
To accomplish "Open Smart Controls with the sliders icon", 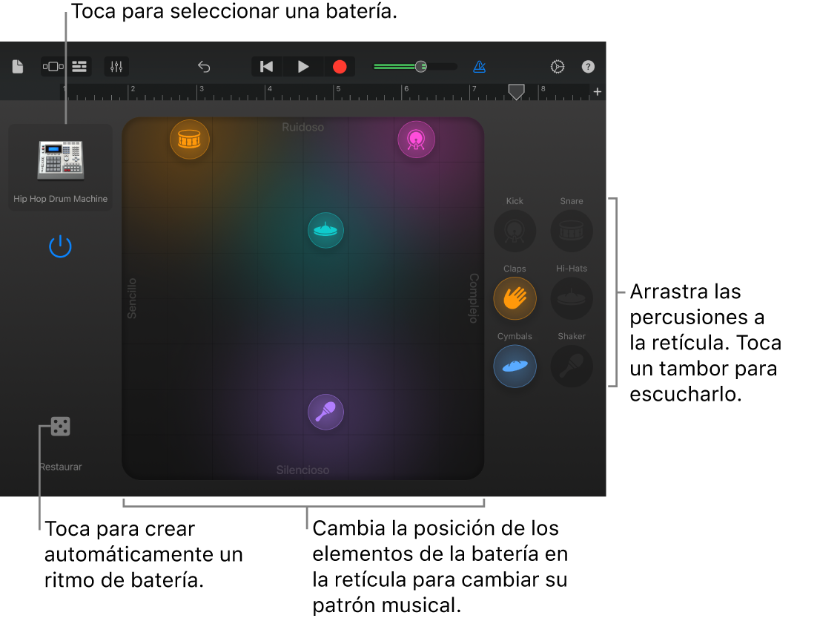I will coord(116,66).
